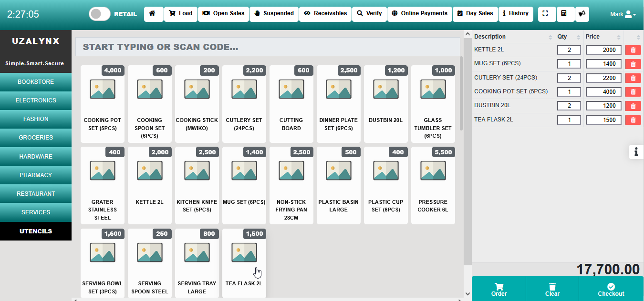Click the fullscreen expand icon
644x301 pixels.
click(x=546, y=14)
